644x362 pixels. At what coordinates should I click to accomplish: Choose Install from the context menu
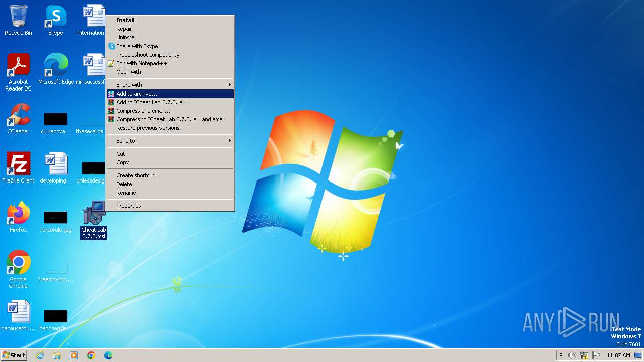[170, 20]
